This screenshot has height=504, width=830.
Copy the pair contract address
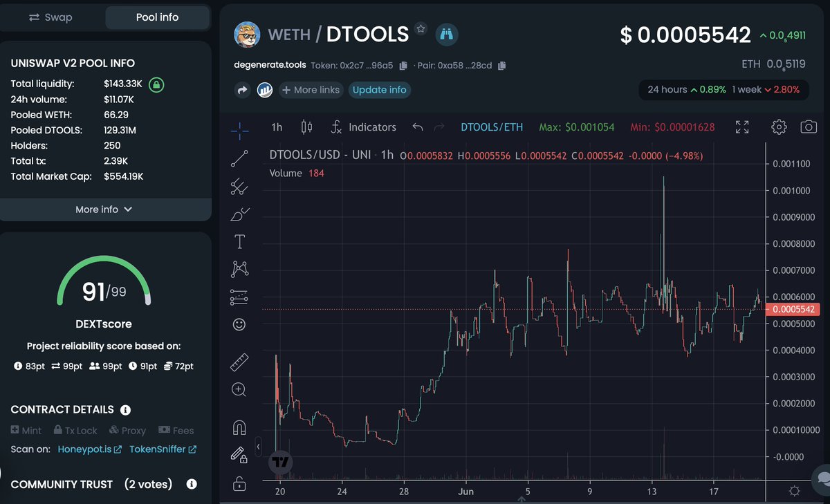(x=502, y=66)
